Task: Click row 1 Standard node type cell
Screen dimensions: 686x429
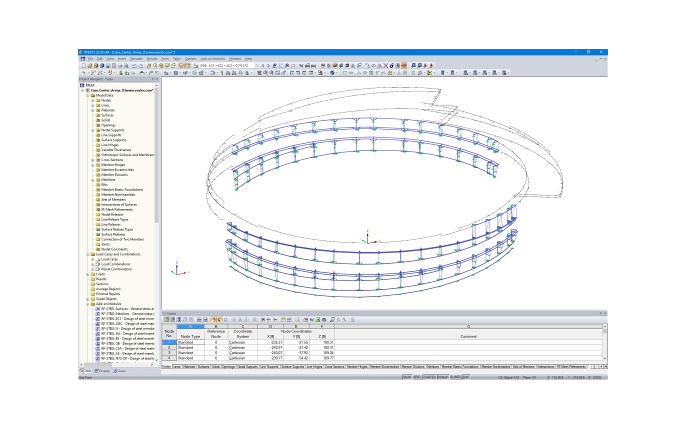Action: click(x=190, y=342)
